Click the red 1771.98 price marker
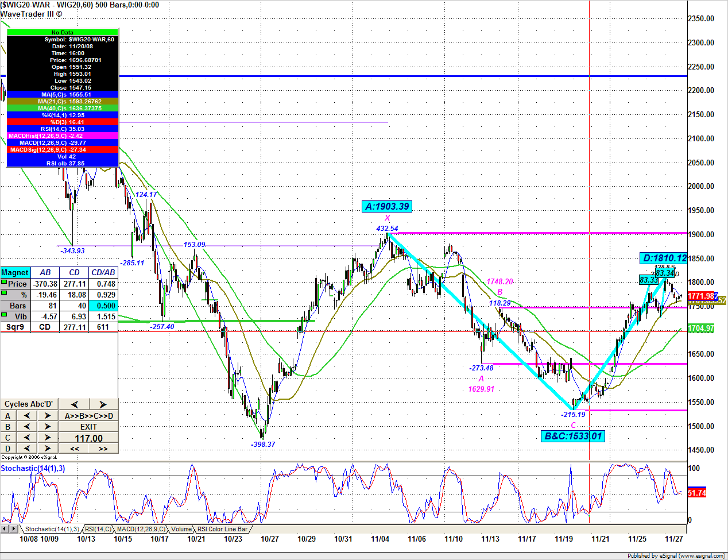This screenshot has width=728, height=560. coord(702,296)
